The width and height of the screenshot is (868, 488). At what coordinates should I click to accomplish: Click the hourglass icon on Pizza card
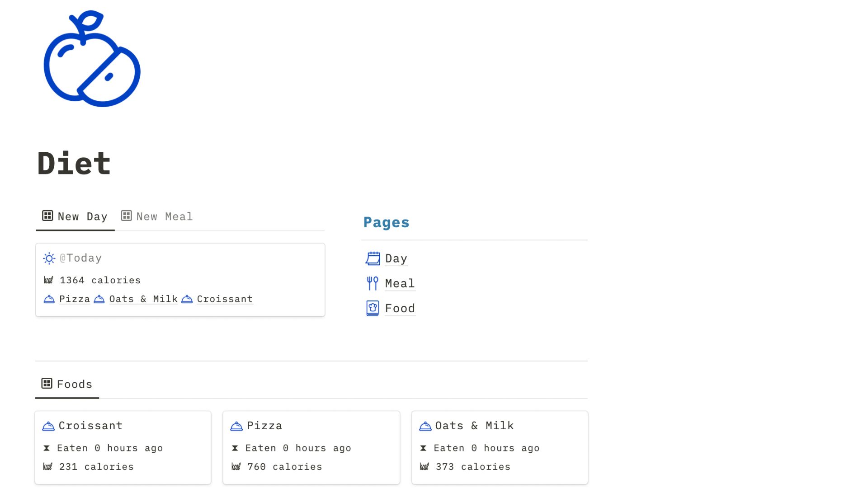[x=235, y=448]
